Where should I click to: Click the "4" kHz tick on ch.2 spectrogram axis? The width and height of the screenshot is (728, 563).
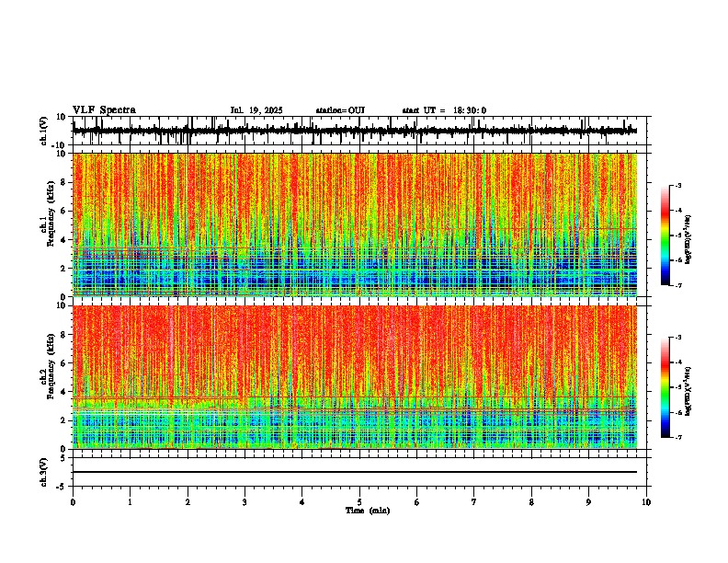(x=64, y=392)
